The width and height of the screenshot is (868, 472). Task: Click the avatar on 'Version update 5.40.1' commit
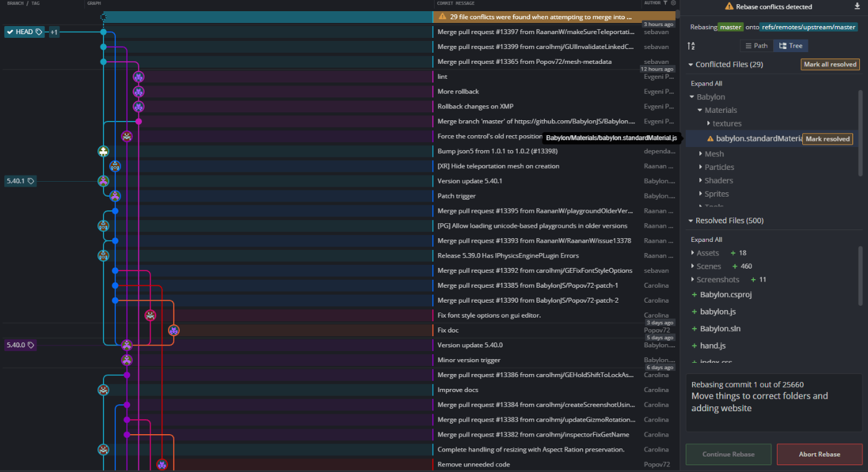tap(104, 181)
